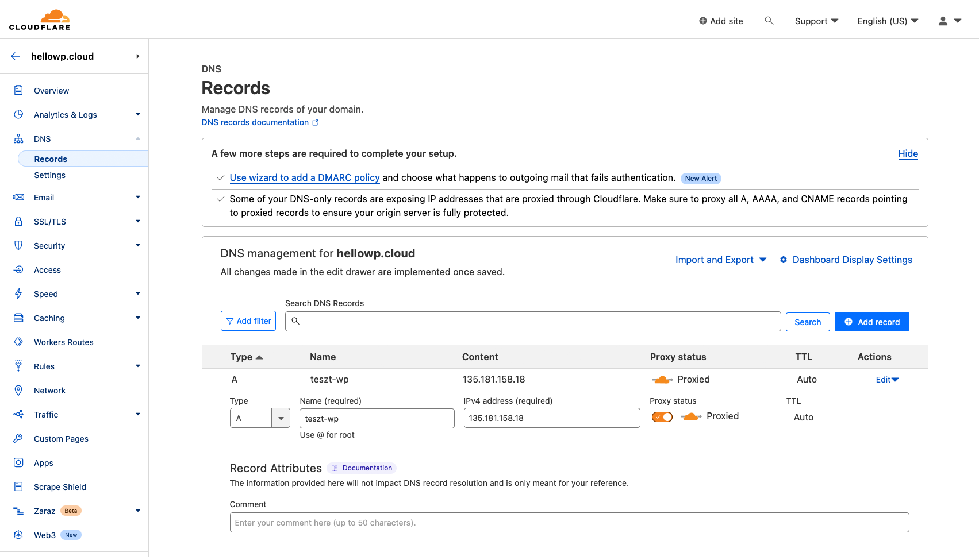Hide the setup steps notice
The height and width of the screenshot is (560, 979).
tap(908, 153)
